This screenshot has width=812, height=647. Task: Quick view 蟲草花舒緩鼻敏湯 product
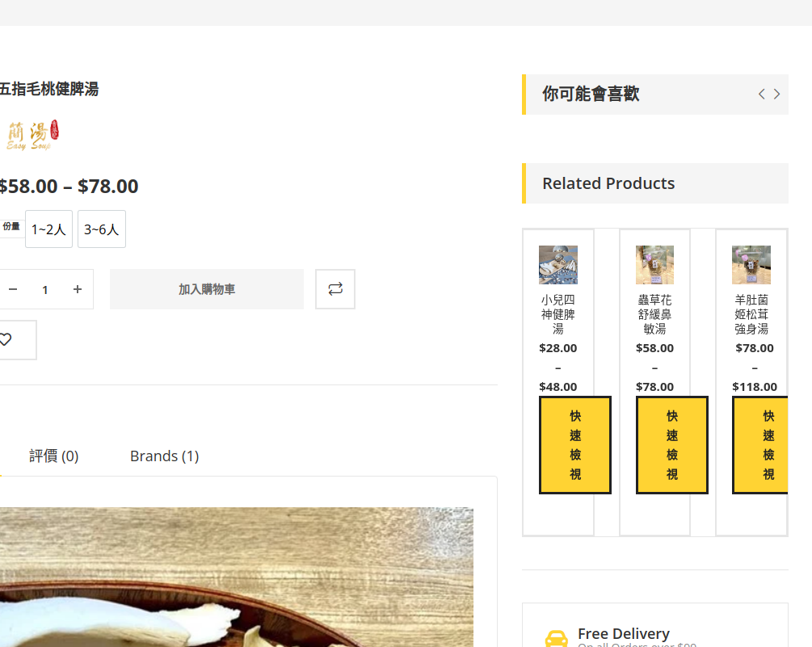[671, 445]
